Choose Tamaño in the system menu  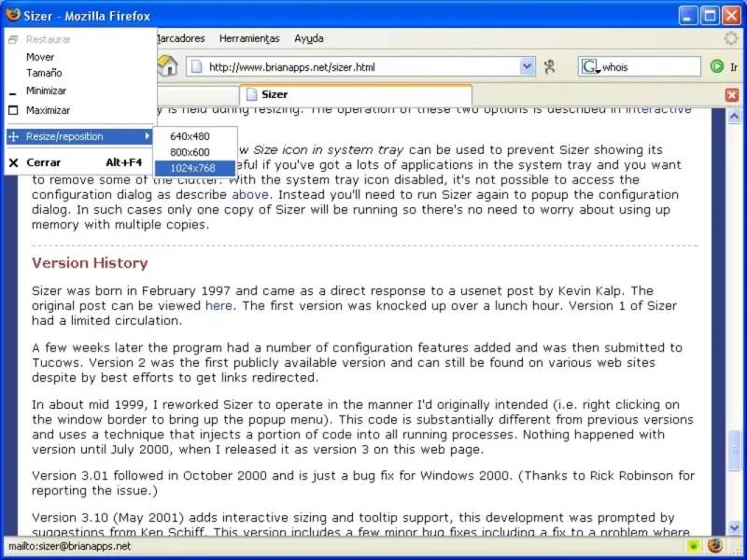[x=78, y=73]
